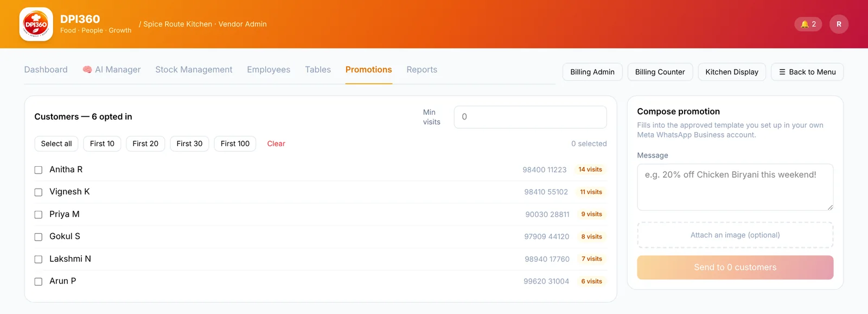The image size is (868, 314).
Task: Click the 14 visits badge
Action: 590,169
